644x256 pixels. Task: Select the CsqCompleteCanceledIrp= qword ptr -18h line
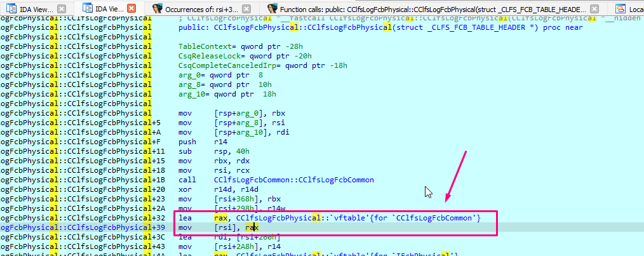point(263,65)
